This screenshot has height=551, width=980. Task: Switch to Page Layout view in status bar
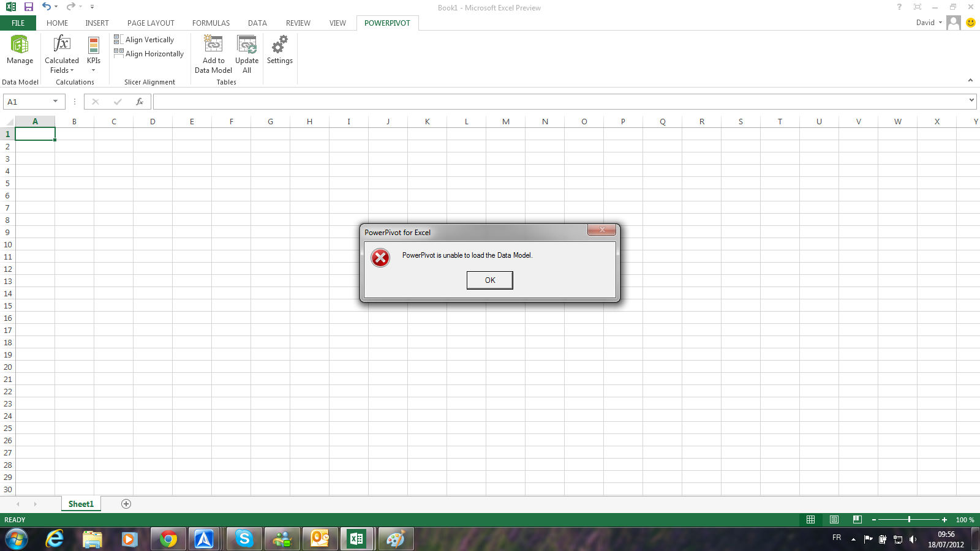(x=834, y=520)
